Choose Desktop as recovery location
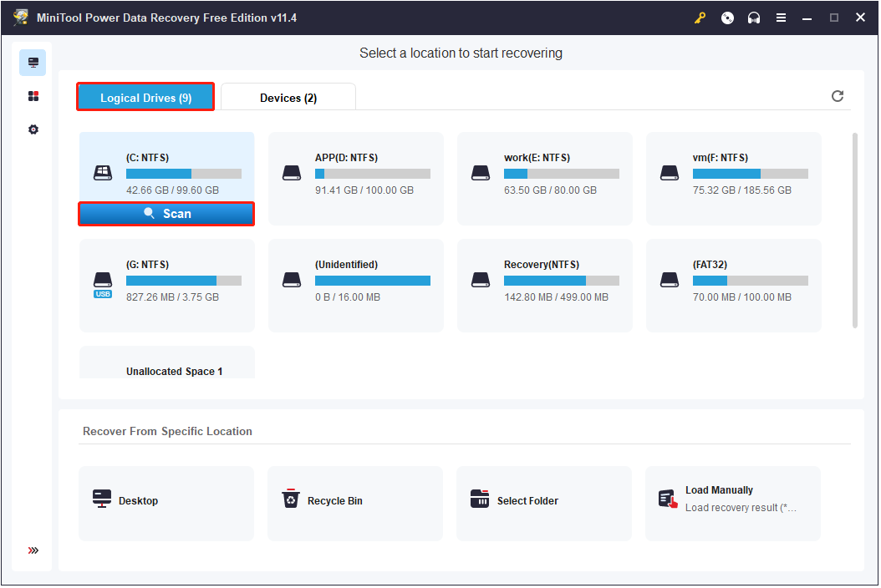This screenshot has height=588, width=881. [x=166, y=504]
